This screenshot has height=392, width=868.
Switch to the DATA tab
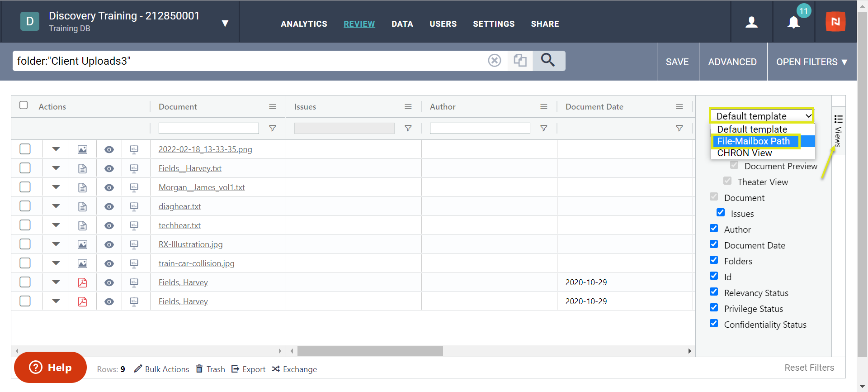click(x=402, y=24)
